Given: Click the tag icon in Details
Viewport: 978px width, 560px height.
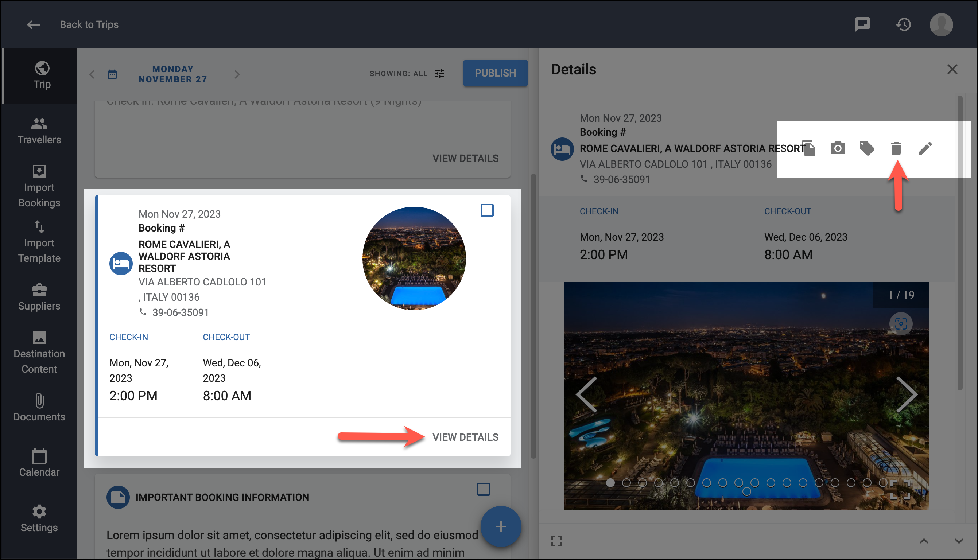Looking at the screenshot, I should [x=866, y=148].
